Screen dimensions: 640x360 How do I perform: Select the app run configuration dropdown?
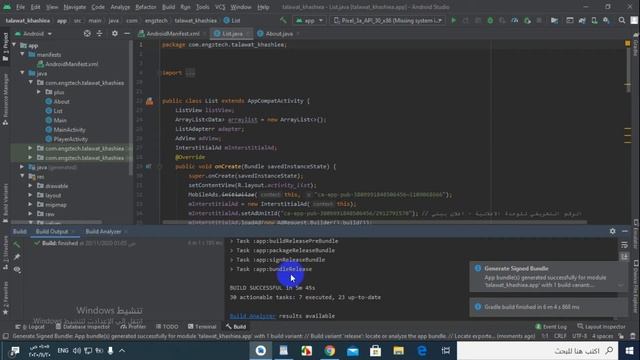click(309, 20)
